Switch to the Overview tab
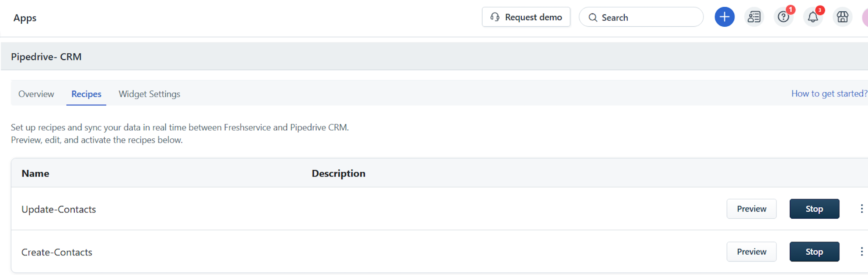868x275 pixels. (36, 94)
